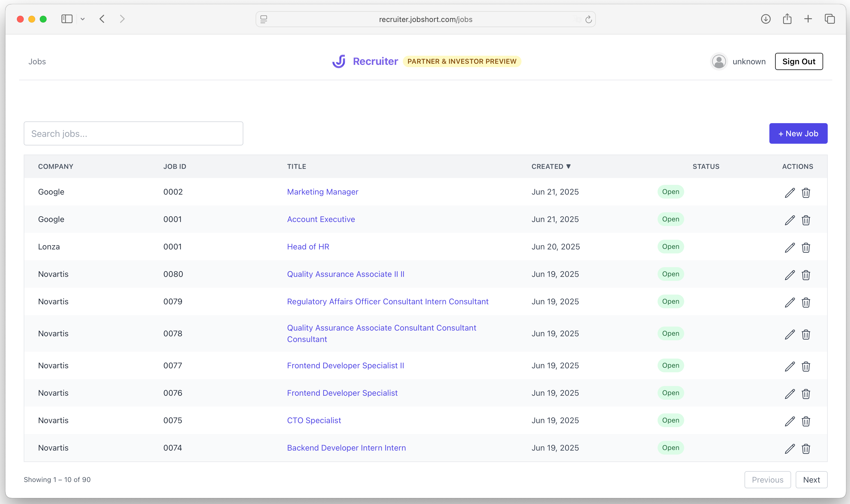The width and height of the screenshot is (850, 504).
Task: Click the share icon in the toolbar
Action: (787, 19)
